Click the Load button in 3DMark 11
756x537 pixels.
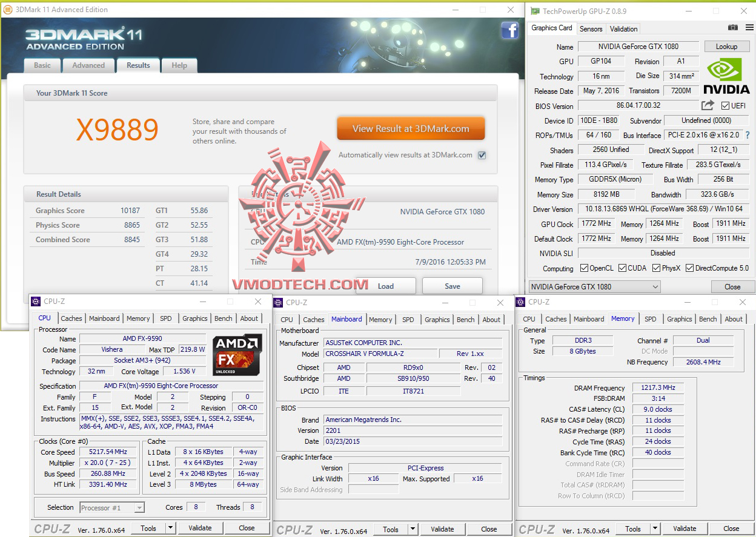[386, 285]
